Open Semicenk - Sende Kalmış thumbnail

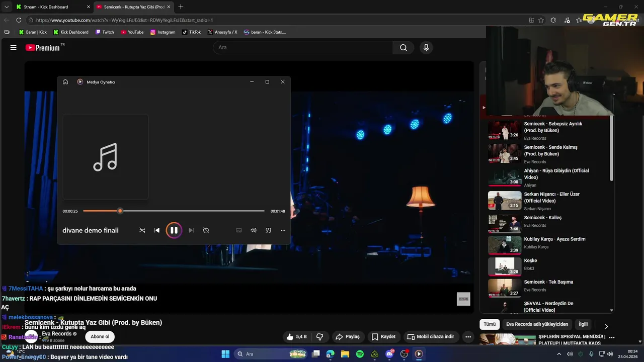click(x=505, y=153)
